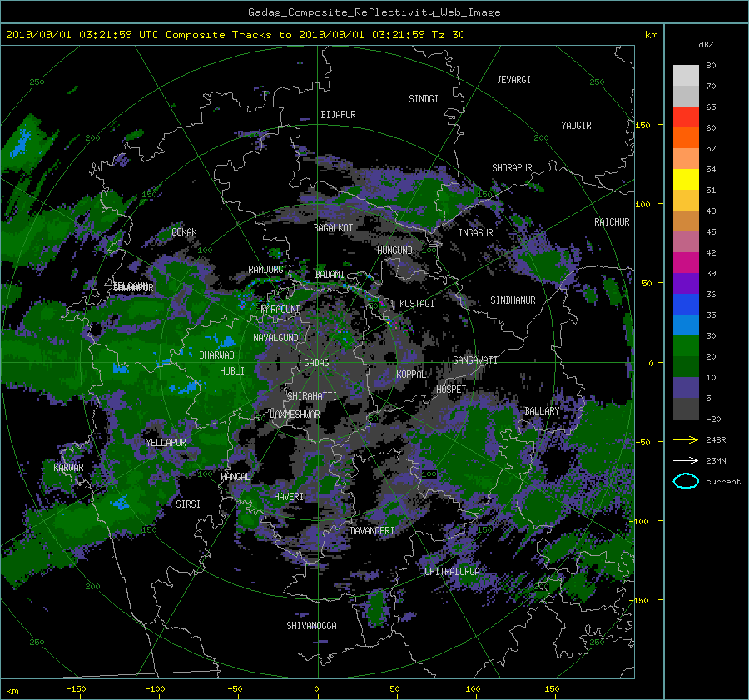The width and height of the screenshot is (749, 700).
Task: Click the 65 dBZ red legend swatch
Action: tap(686, 117)
